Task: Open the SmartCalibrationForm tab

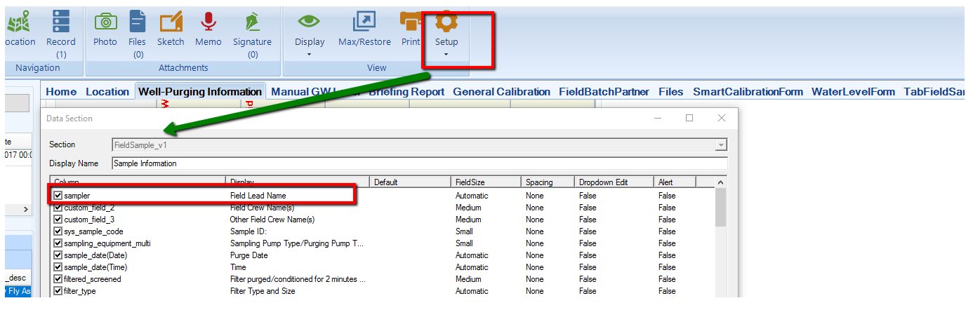Action: click(748, 91)
